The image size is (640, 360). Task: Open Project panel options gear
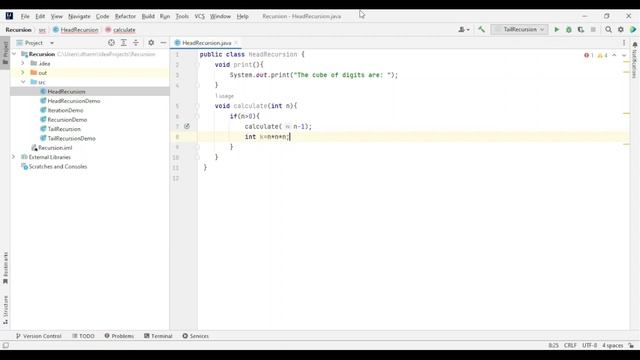[x=151, y=42]
